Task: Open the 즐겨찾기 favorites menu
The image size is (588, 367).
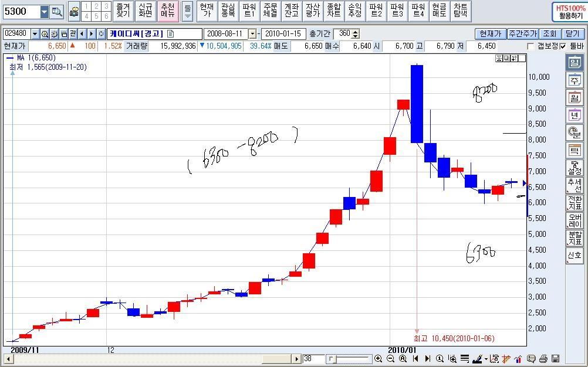Action: pos(123,11)
